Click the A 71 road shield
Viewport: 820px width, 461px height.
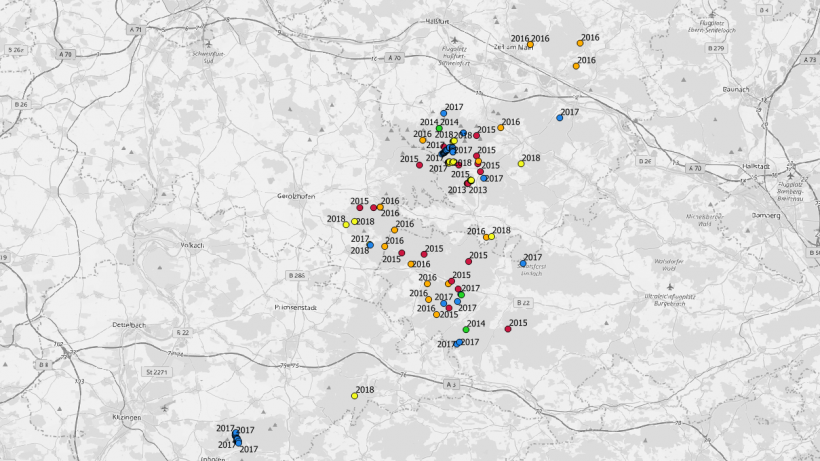coord(136,30)
